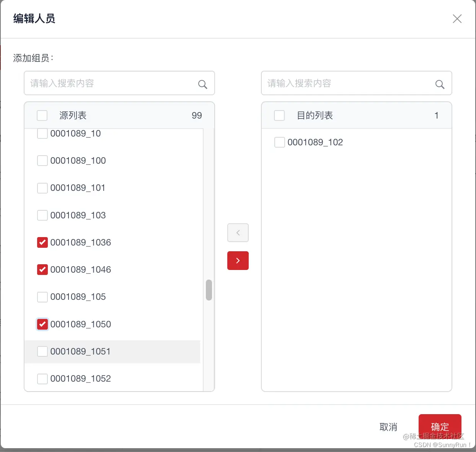Click the 0001089_1052 label text
The image size is (476, 452).
pyautogui.click(x=81, y=379)
